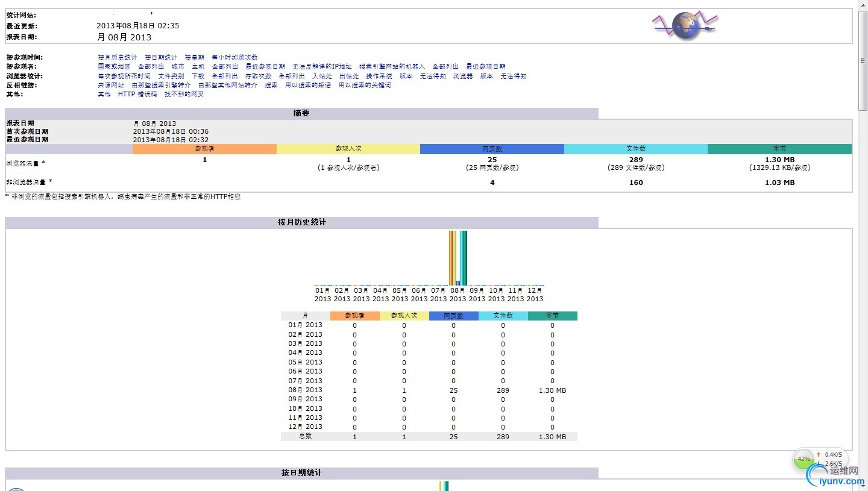The height and width of the screenshot is (491, 868).
Task: Open the 每次参观所花时间 link
Action: click(124, 77)
